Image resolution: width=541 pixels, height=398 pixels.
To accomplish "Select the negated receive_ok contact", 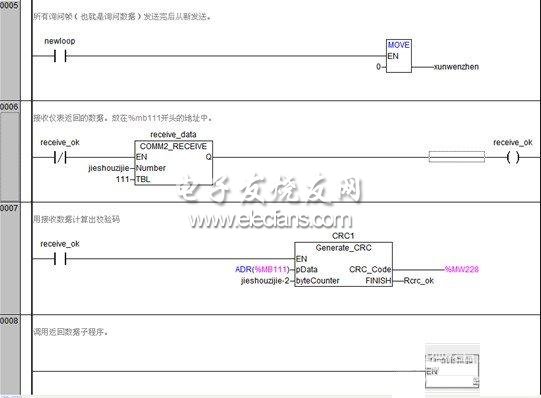I will pos(60,158).
